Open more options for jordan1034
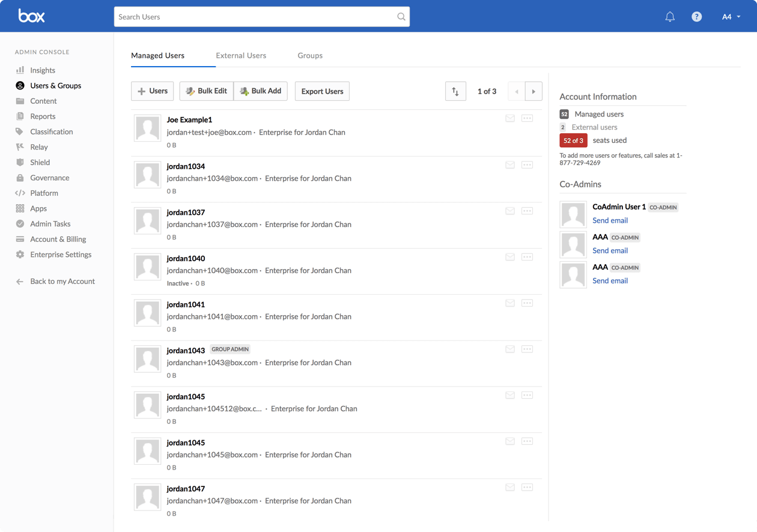 [527, 165]
